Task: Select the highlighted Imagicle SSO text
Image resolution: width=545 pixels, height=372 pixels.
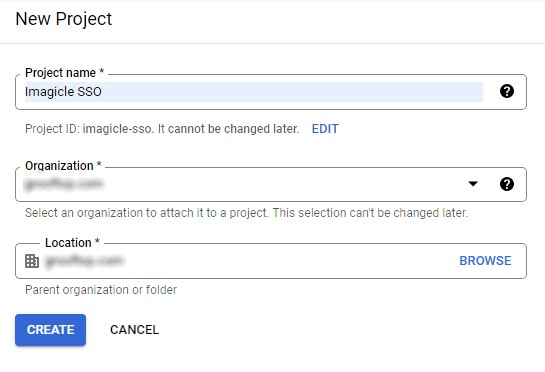Action: tap(63, 92)
